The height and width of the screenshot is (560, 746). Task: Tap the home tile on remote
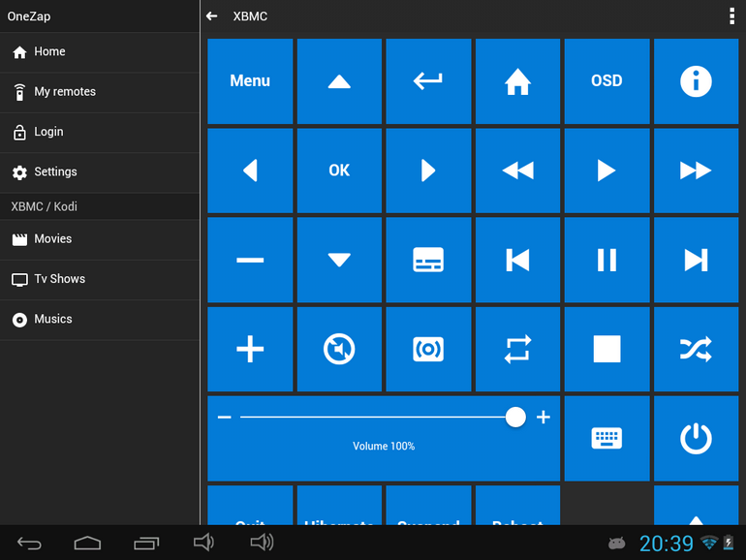click(x=517, y=80)
